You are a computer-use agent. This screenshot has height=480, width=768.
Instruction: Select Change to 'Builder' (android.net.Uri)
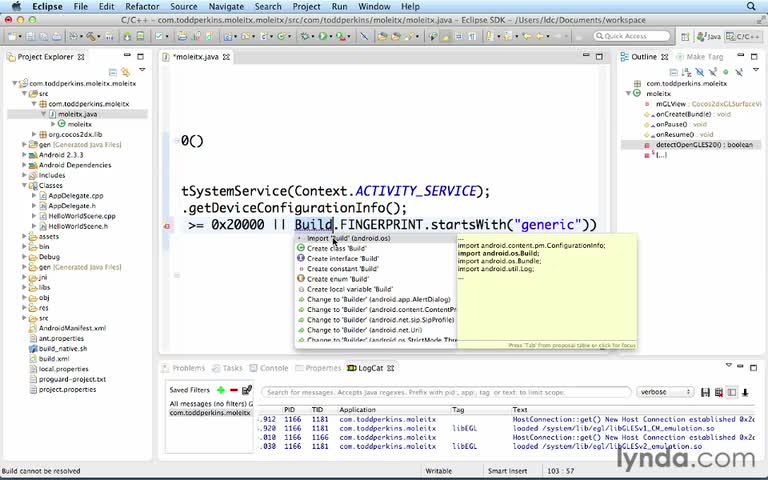point(376,330)
